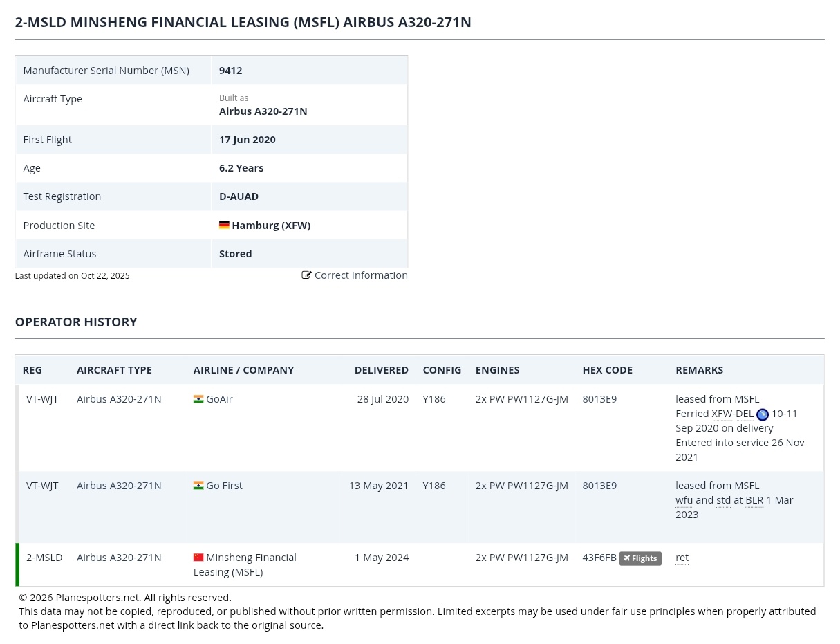Click the BLR abbreviation in remarks
Viewport: 840px width, 644px height.
coord(754,500)
